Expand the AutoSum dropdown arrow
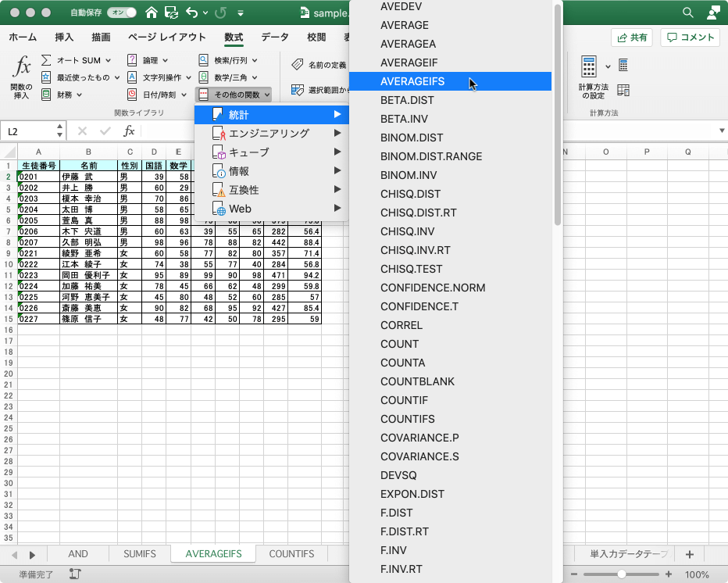728x583 pixels. pyautogui.click(x=108, y=60)
